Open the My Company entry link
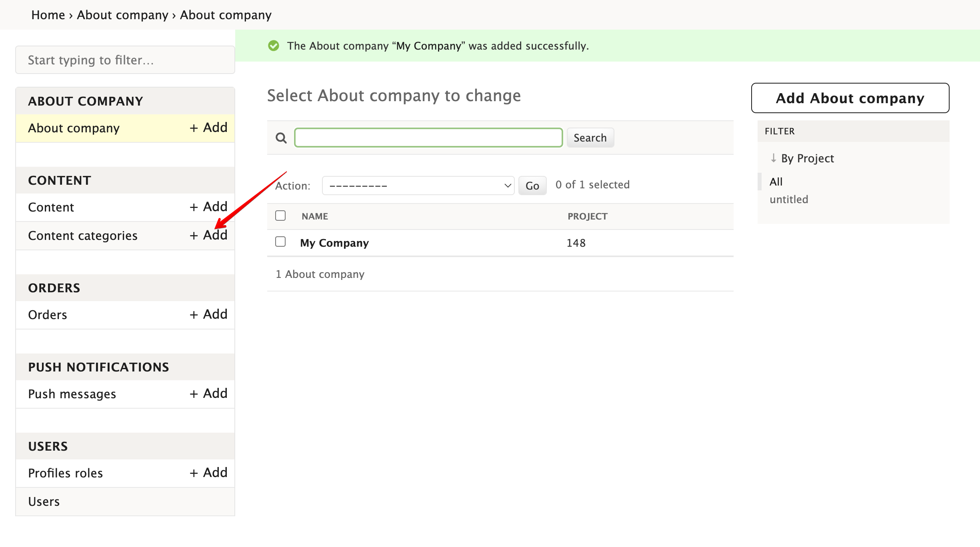This screenshot has width=980, height=547. click(334, 243)
